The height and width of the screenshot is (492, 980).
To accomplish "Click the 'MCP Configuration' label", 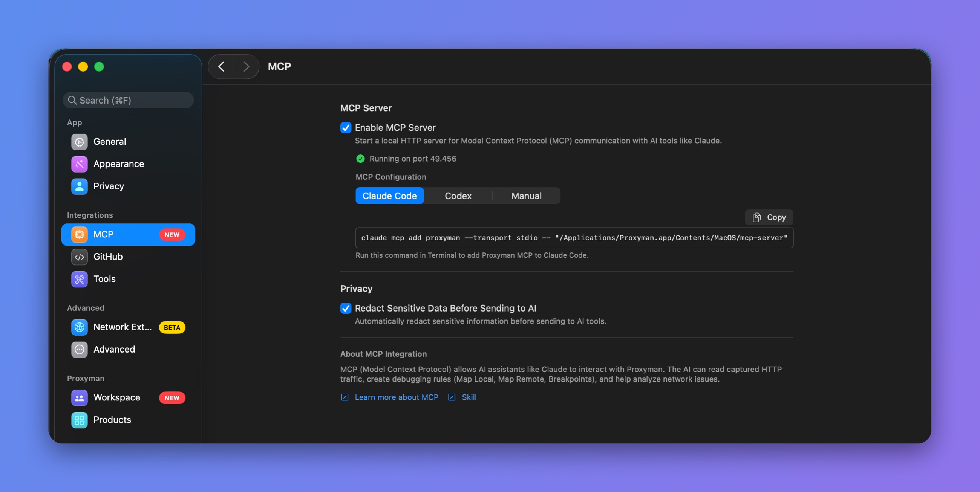I will (x=391, y=177).
